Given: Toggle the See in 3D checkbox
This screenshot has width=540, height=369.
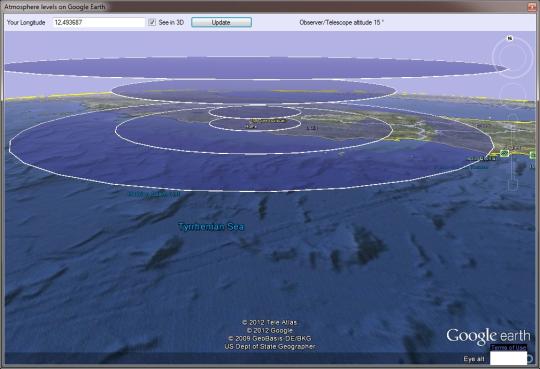Looking at the screenshot, I should tap(152, 22).
